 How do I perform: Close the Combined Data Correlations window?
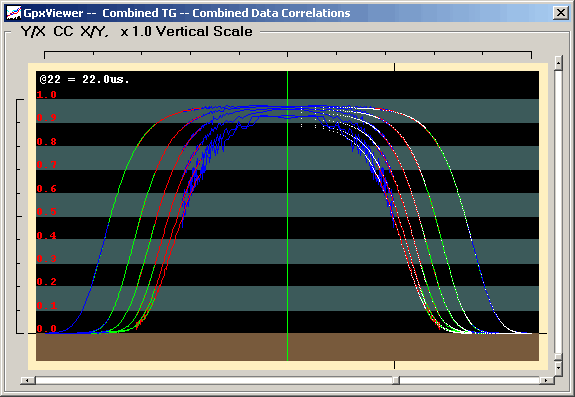(x=561, y=13)
